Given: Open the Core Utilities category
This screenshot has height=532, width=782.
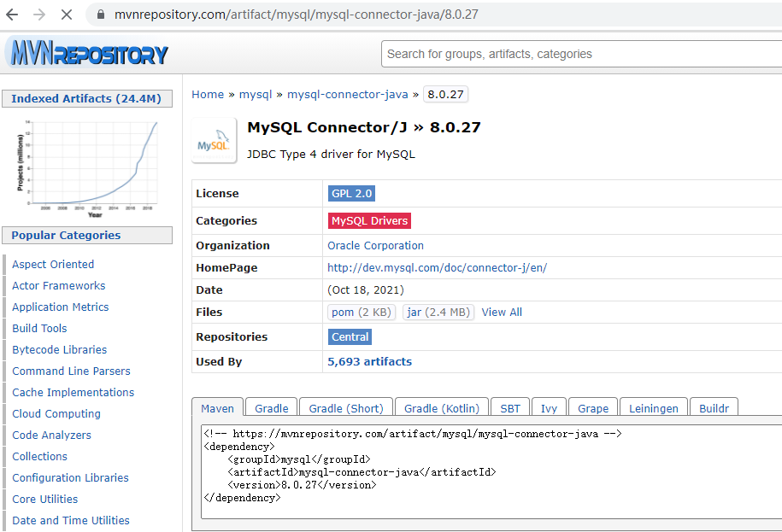Looking at the screenshot, I should pyautogui.click(x=45, y=499).
